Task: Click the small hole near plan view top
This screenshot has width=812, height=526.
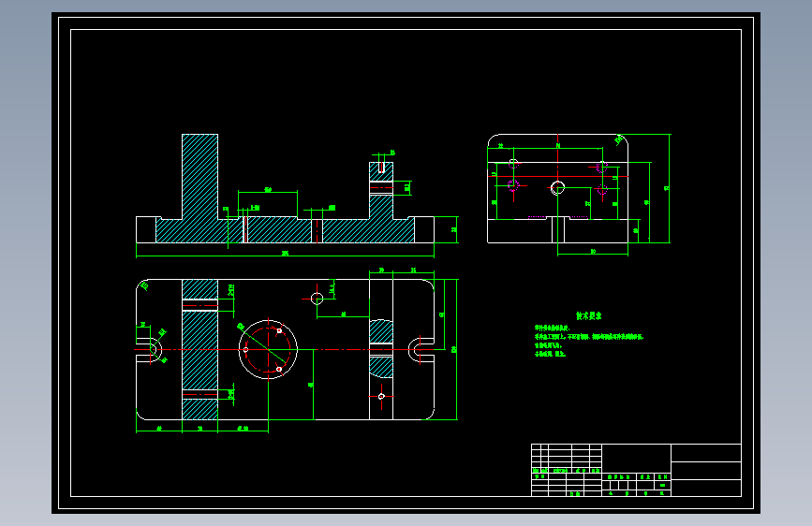Action: (317, 299)
